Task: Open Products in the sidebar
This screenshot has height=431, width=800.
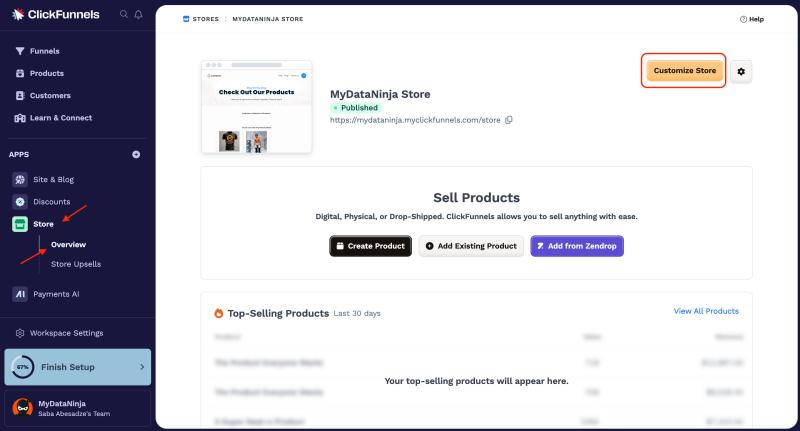Action: pyautogui.click(x=47, y=73)
